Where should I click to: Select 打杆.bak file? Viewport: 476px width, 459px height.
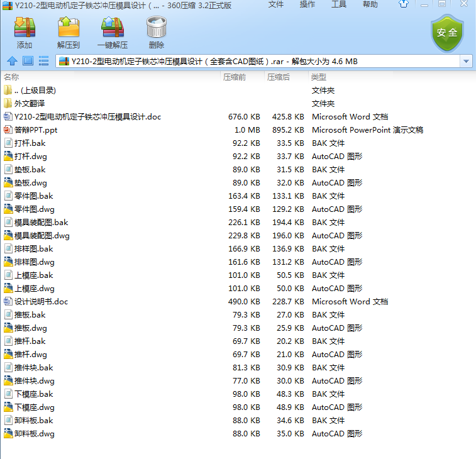click(x=30, y=143)
